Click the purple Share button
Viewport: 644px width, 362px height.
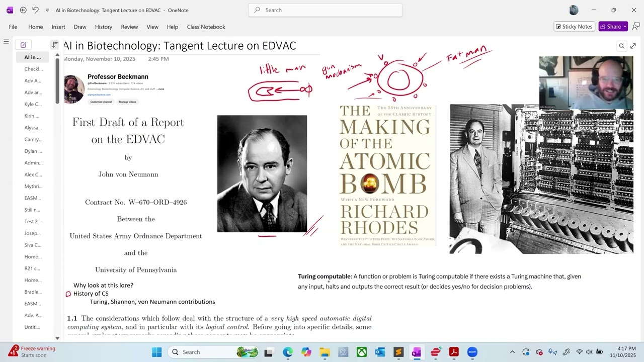[x=613, y=27]
